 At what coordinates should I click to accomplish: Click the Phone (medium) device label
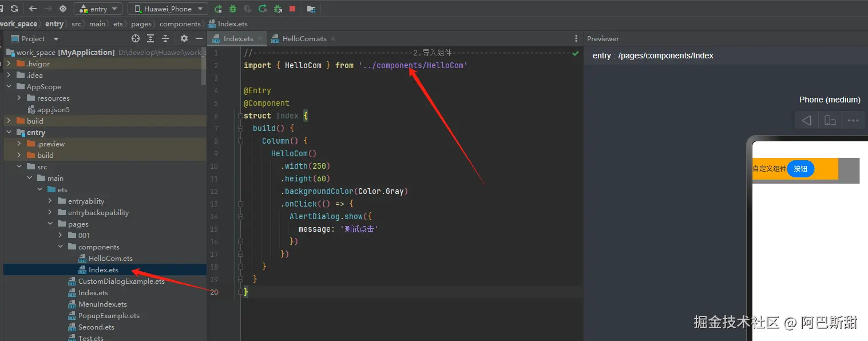[830, 100]
